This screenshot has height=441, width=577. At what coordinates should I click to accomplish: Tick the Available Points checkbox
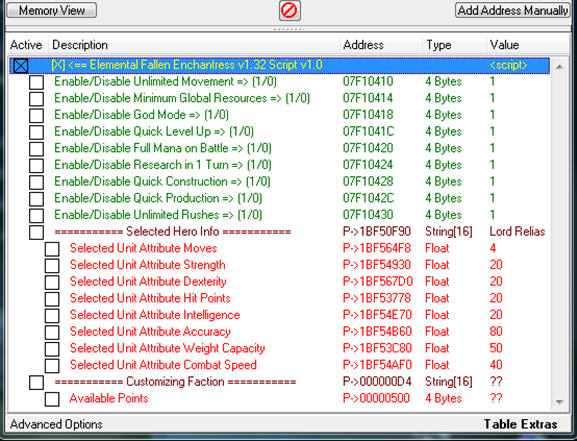[52, 399]
